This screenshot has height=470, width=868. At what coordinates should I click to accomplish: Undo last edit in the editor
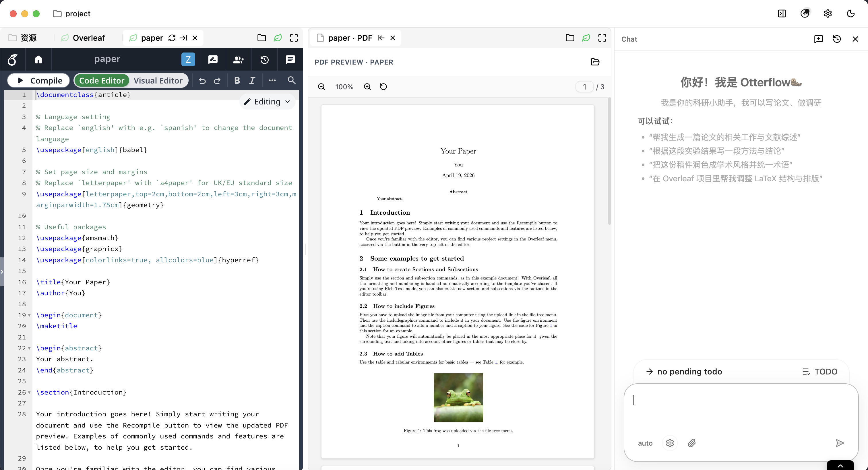pyautogui.click(x=202, y=81)
